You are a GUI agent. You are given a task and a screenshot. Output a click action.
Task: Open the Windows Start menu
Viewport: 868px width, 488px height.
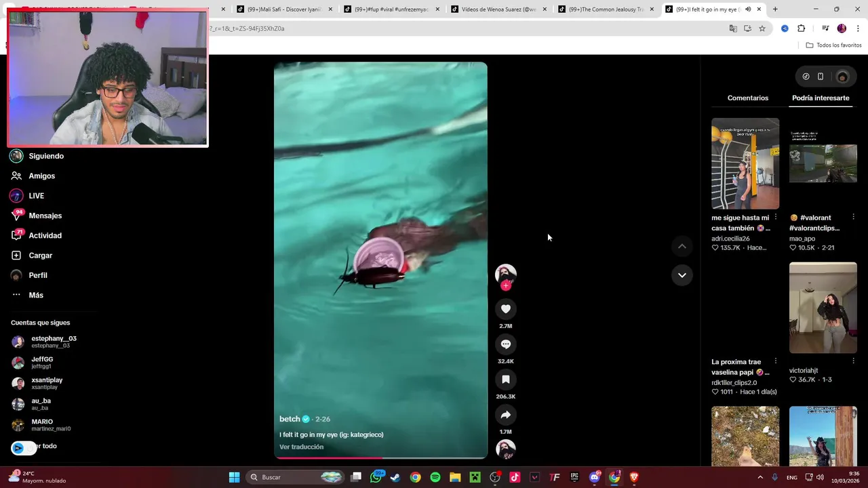(234, 477)
